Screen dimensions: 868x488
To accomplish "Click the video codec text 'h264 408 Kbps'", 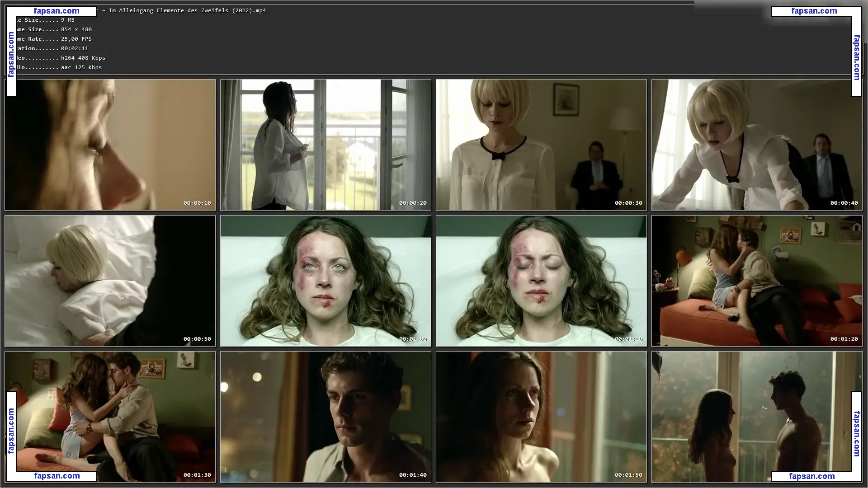I will click(x=83, y=58).
